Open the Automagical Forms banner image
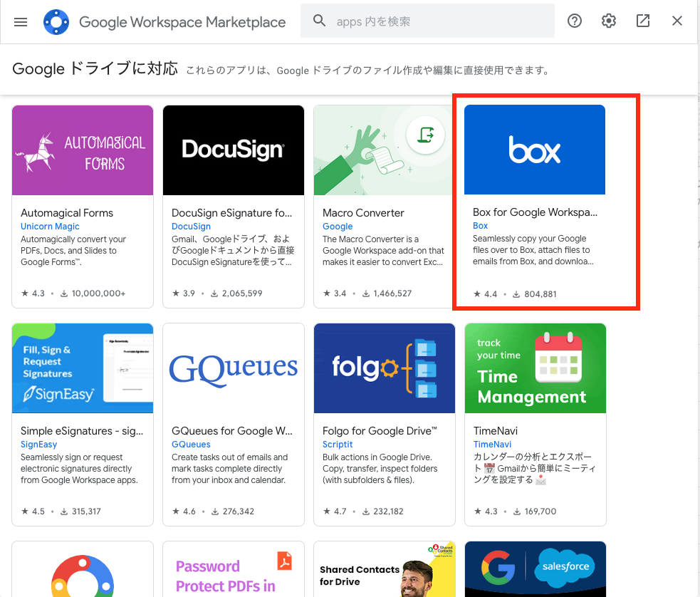Screen dimensions: 700x597 tap(83, 150)
